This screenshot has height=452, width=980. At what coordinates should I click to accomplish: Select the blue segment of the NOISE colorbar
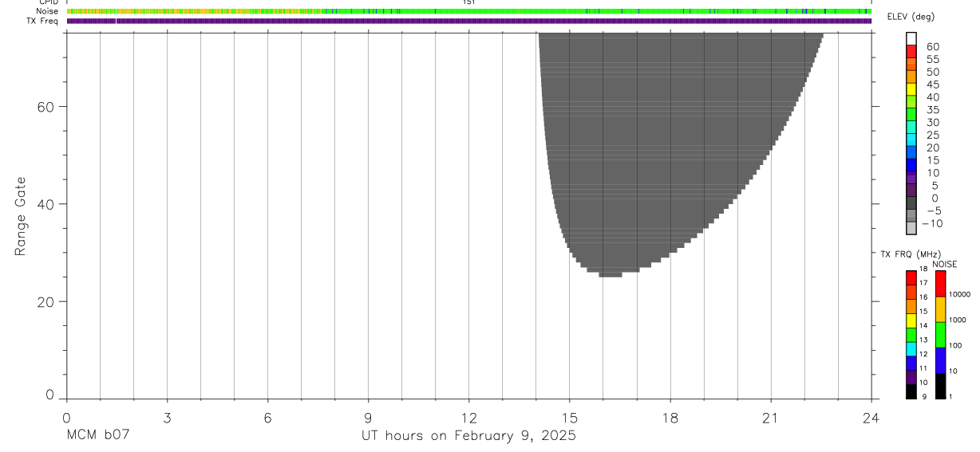click(x=940, y=361)
